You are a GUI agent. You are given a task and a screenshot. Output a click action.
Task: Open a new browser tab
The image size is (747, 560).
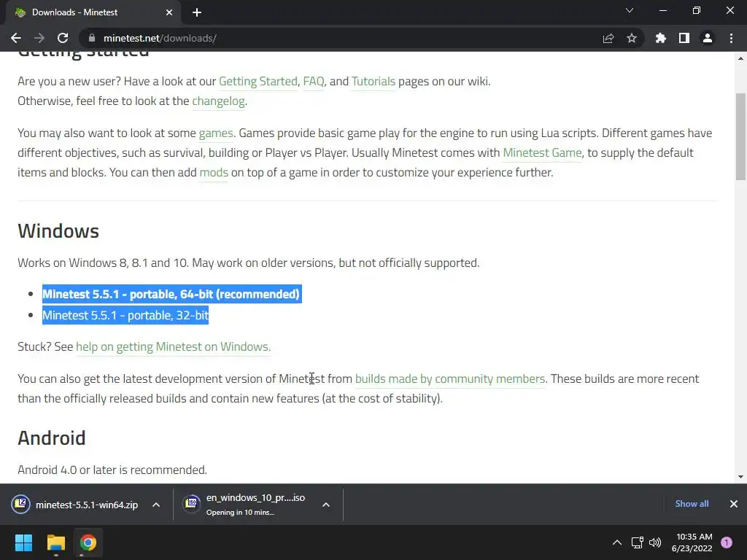click(x=197, y=12)
